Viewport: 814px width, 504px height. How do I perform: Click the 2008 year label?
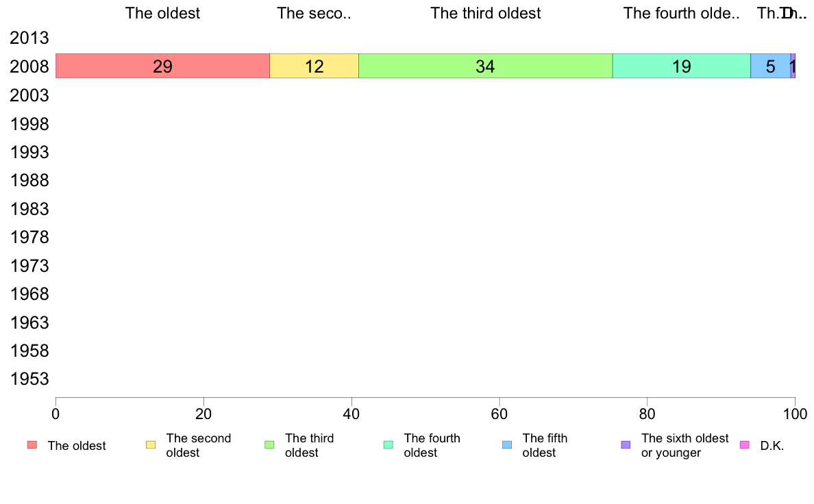(x=29, y=66)
